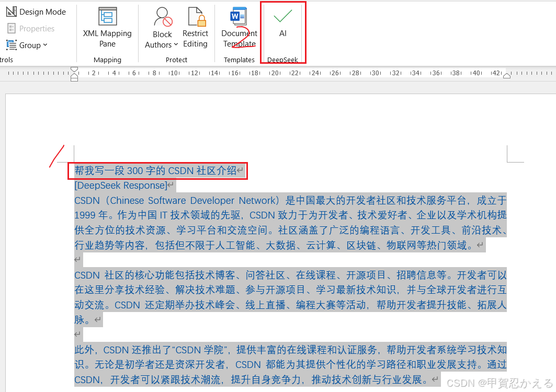Open the Document Template dialog
The image size is (556, 392).
click(x=240, y=27)
